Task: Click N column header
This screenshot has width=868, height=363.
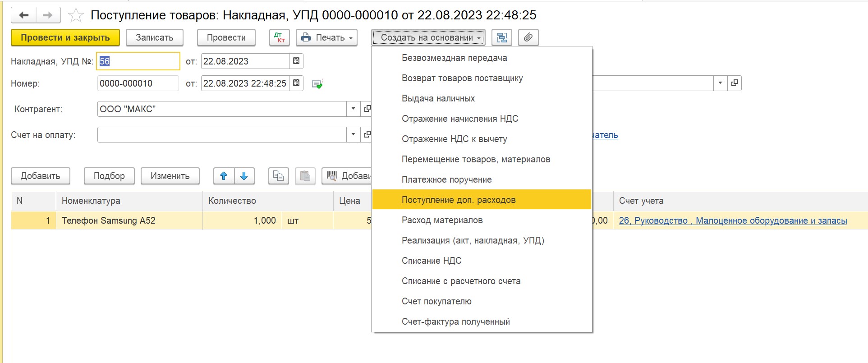Action: (x=33, y=201)
